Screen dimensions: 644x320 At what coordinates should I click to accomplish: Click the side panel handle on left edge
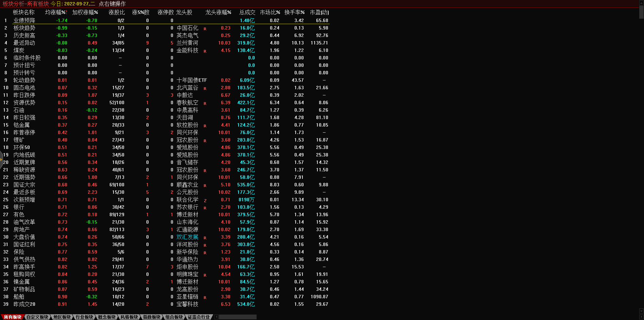(x=1, y=159)
